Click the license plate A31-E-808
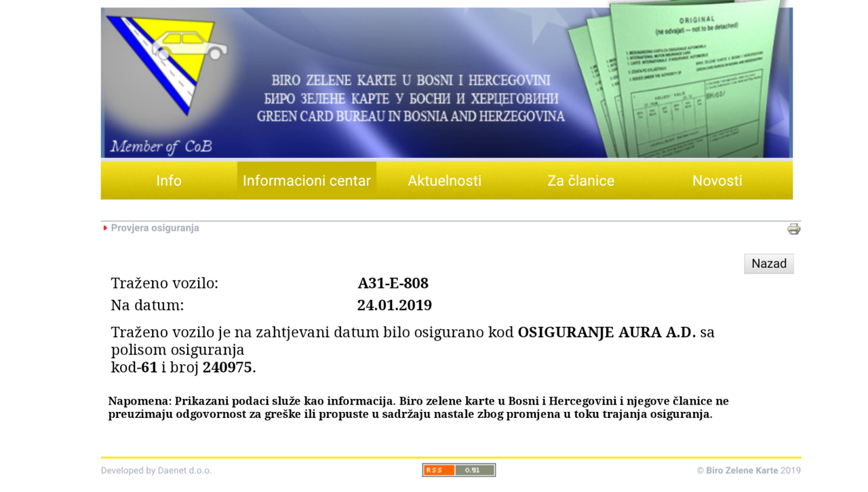868x492 pixels. tap(393, 283)
